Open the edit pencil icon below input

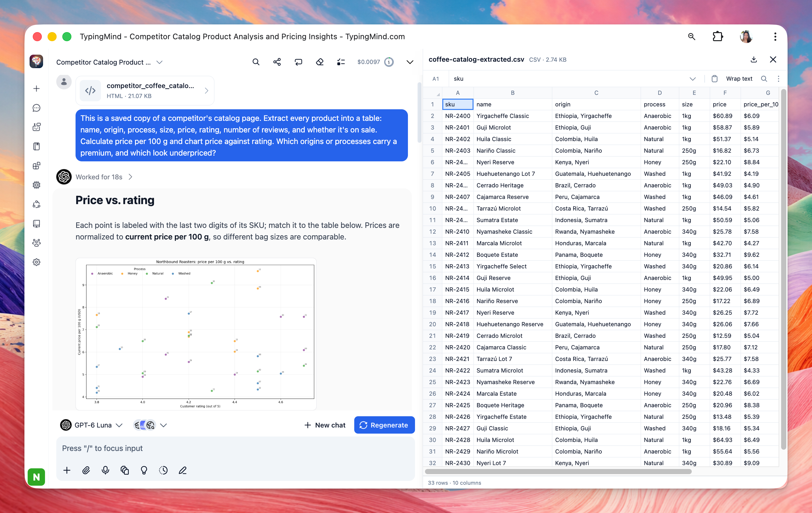point(183,470)
